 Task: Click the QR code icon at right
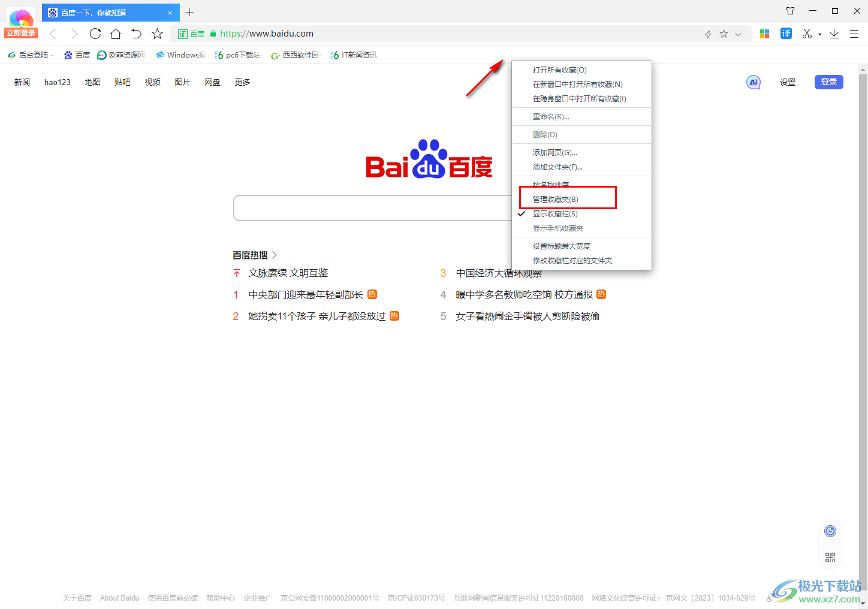[830, 557]
